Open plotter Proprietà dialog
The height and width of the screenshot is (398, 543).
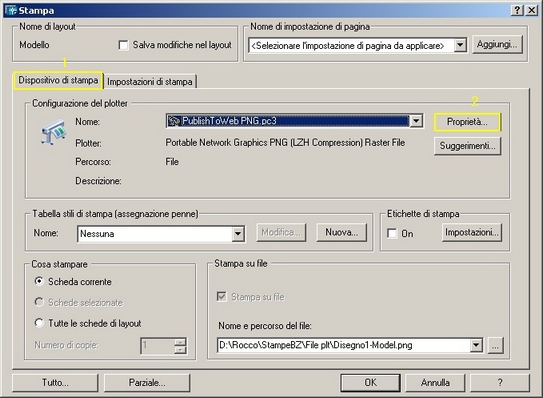[467, 122]
